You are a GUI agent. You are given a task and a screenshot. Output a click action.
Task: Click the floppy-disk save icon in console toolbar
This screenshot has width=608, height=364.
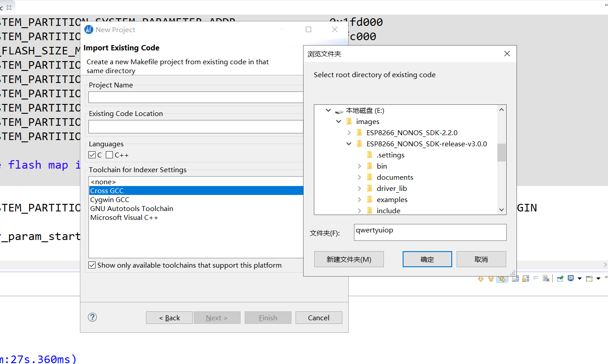515,279
